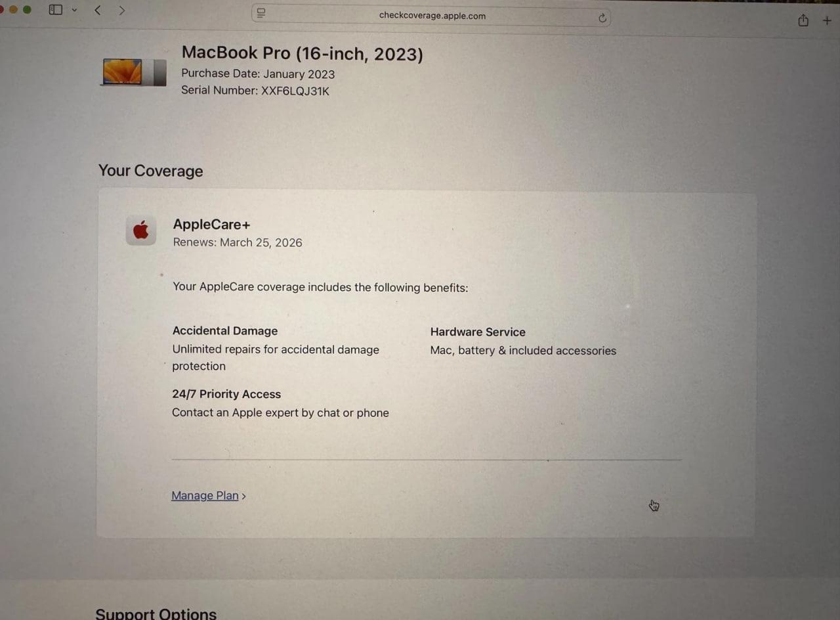Viewport: 840px width, 620px height.
Task: Open the page reader menu icon
Action: [261, 13]
